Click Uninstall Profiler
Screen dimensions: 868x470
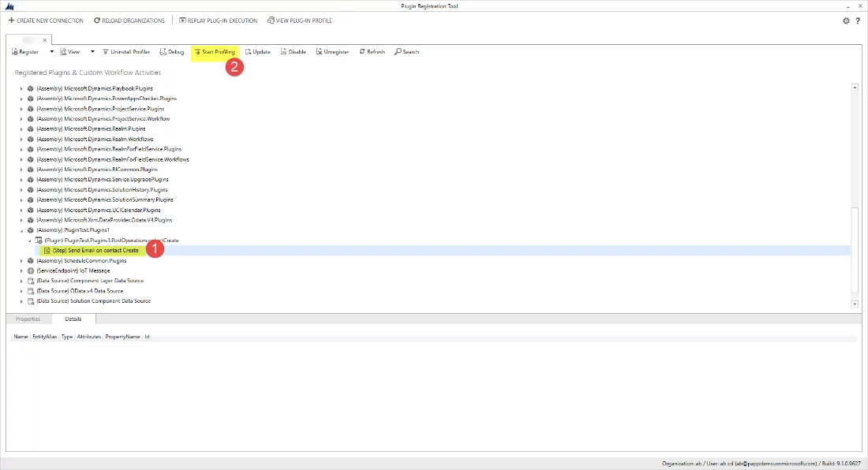click(126, 52)
